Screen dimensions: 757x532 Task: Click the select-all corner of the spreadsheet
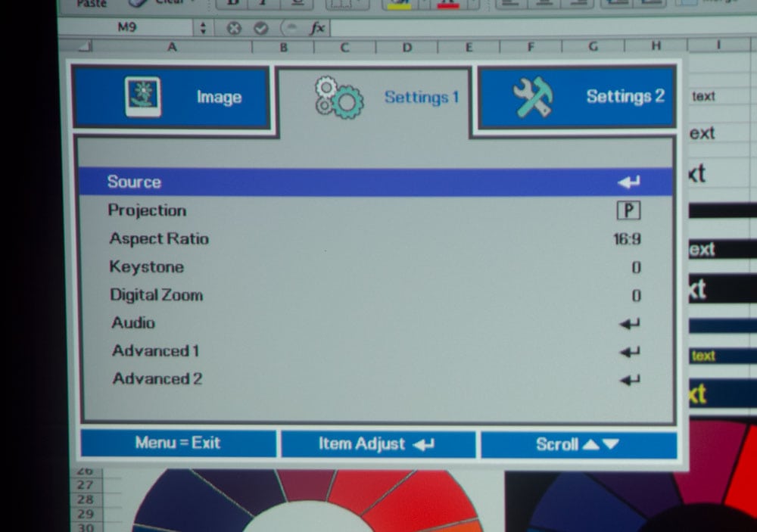click(76, 46)
